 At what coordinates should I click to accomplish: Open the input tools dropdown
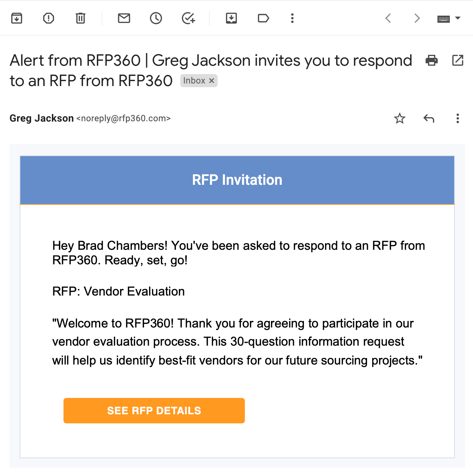(448, 18)
